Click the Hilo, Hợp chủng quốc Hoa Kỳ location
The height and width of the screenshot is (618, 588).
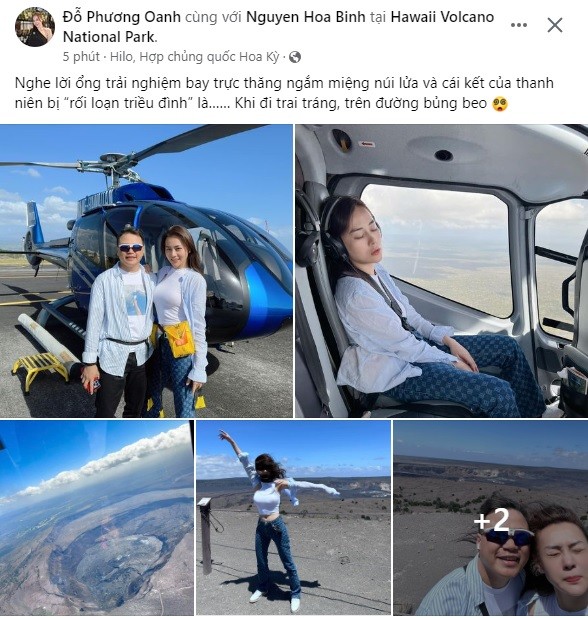click(195, 57)
